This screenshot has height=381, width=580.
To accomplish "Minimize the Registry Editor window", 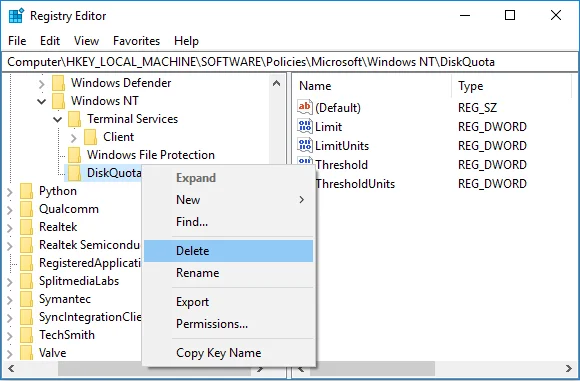I will click(x=465, y=16).
